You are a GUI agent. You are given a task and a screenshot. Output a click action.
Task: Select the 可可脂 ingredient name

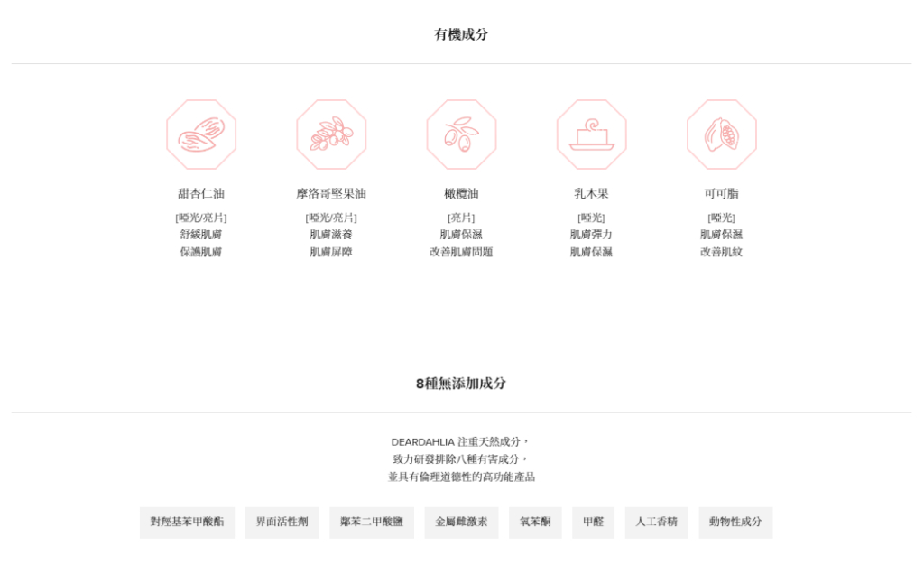tap(721, 193)
